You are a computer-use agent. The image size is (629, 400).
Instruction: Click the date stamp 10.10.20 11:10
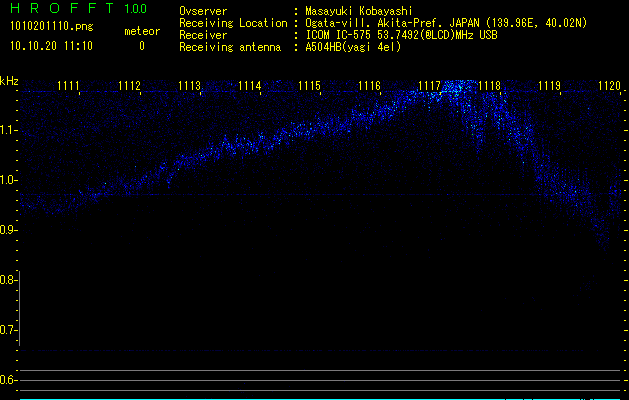pos(51,46)
